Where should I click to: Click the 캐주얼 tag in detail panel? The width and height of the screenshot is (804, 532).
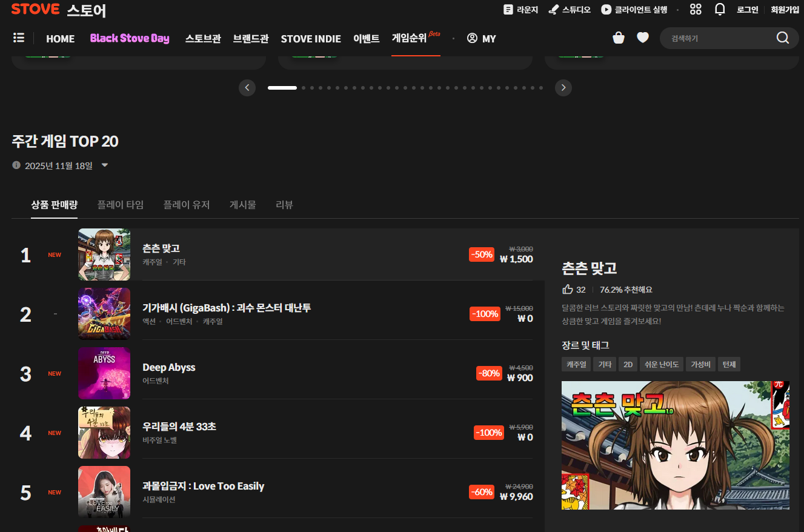coord(576,364)
